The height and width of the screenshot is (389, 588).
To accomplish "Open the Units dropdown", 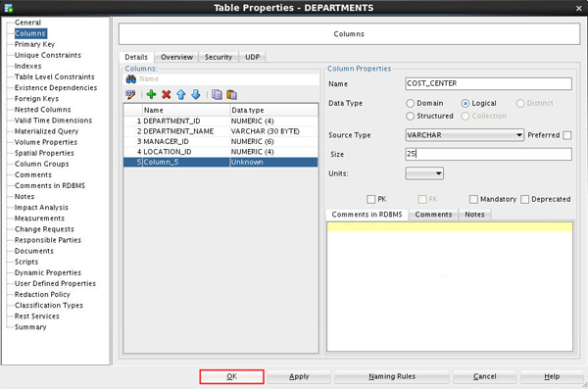I will coord(424,173).
